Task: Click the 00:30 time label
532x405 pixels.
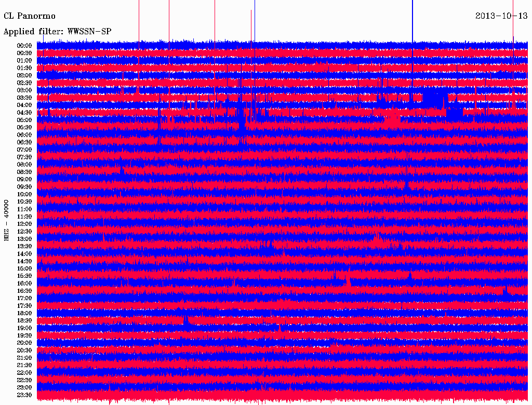Action: pyautogui.click(x=24, y=53)
